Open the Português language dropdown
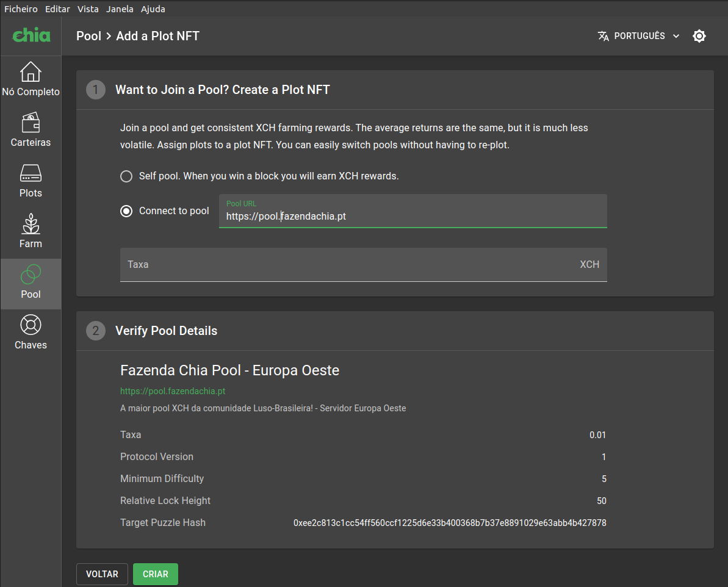728x587 pixels. pos(639,36)
